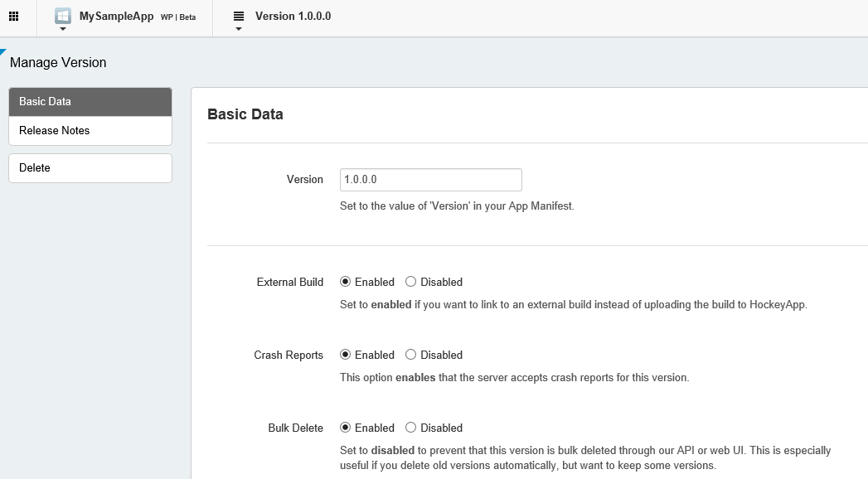The width and height of the screenshot is (868, 479).
Task: Expand the Version dropdown arrow
Action: click(239, 29)
